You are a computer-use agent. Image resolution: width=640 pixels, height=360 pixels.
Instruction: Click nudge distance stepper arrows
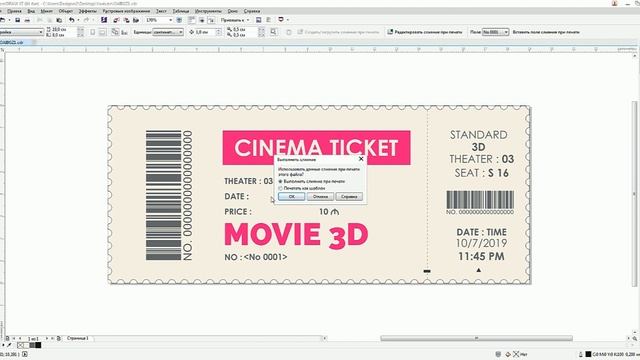click(x=218, y=32)
